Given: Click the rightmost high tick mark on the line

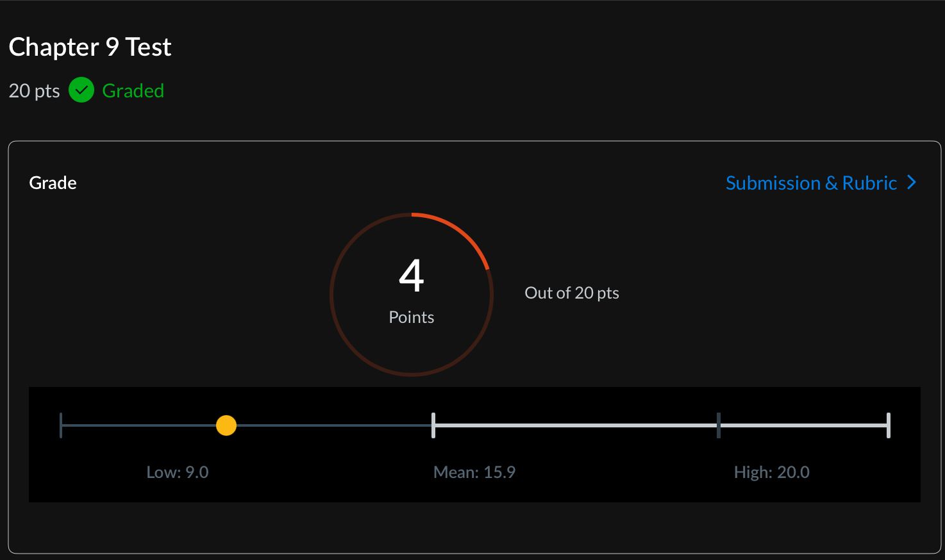Looking at the screenshot, I should [x=888, y=425].
